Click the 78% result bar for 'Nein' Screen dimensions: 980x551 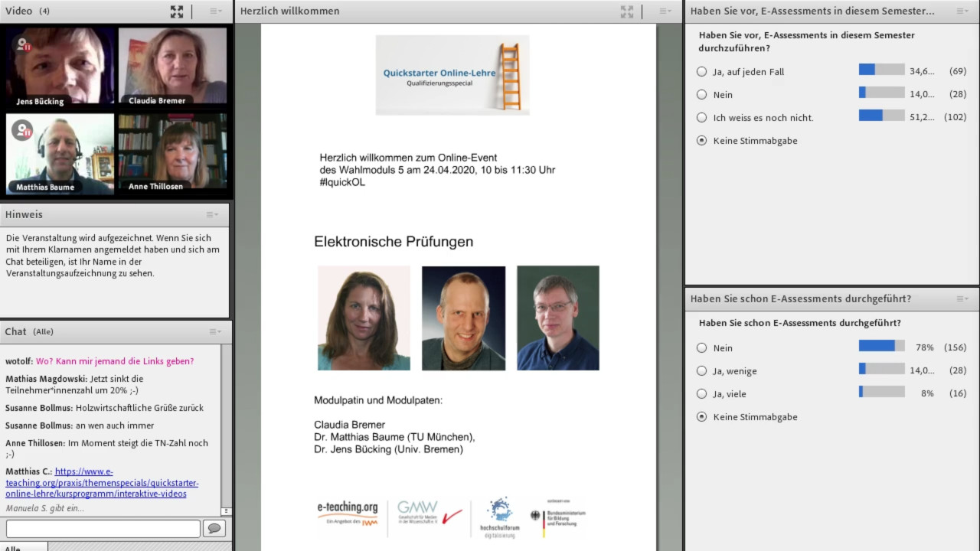pyautogui.click(x=881, y=346)
